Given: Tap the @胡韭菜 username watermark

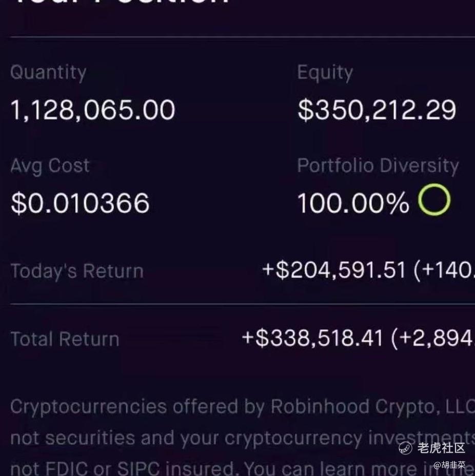Looking at the screenshot, I should tap(449, 465).
